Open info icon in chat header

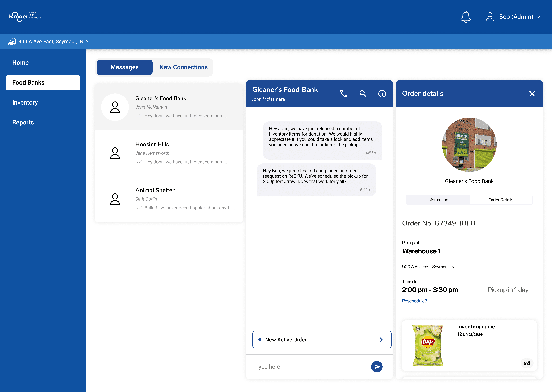(x=382, y=94)
